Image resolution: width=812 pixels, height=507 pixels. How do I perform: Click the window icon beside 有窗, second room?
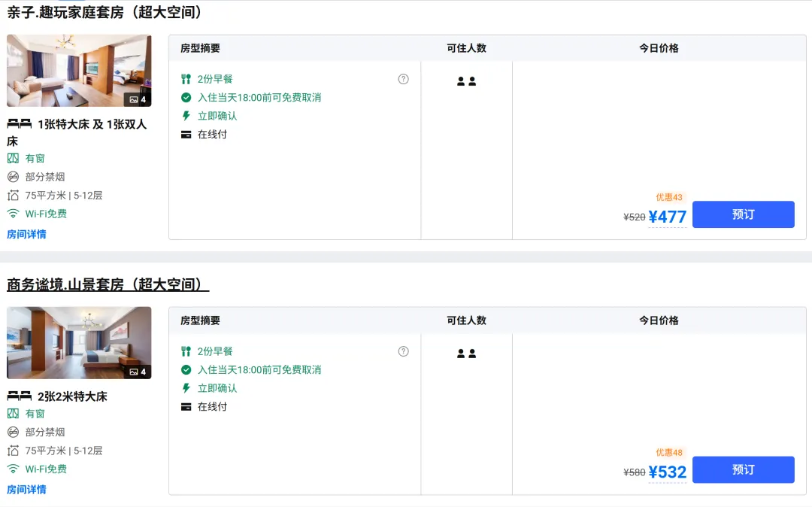coord(13,414)
